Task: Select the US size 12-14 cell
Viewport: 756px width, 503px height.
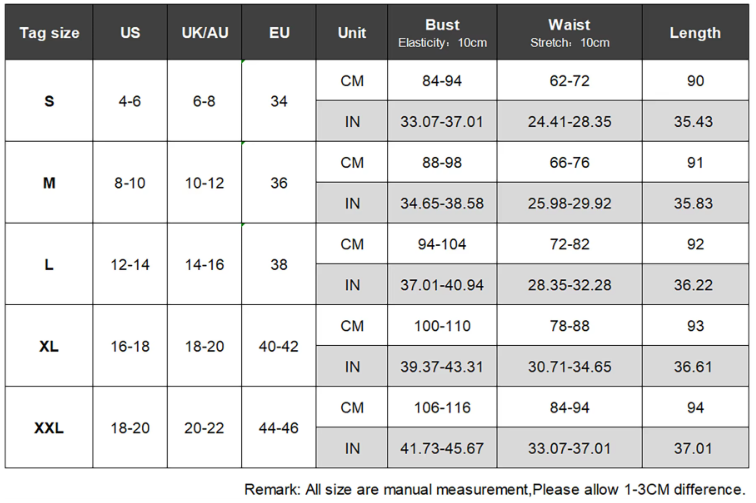Action: (x=130, y=265)
